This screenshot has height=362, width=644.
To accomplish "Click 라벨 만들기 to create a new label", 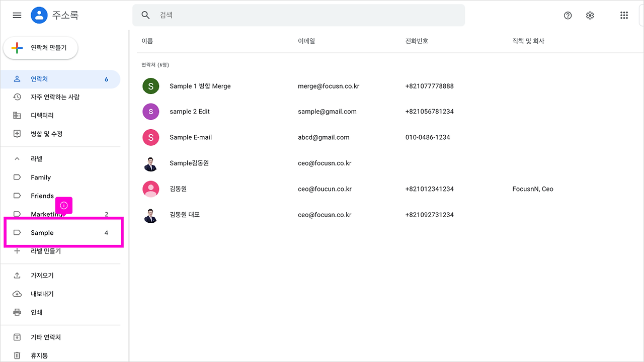I will tap(44, 251).
